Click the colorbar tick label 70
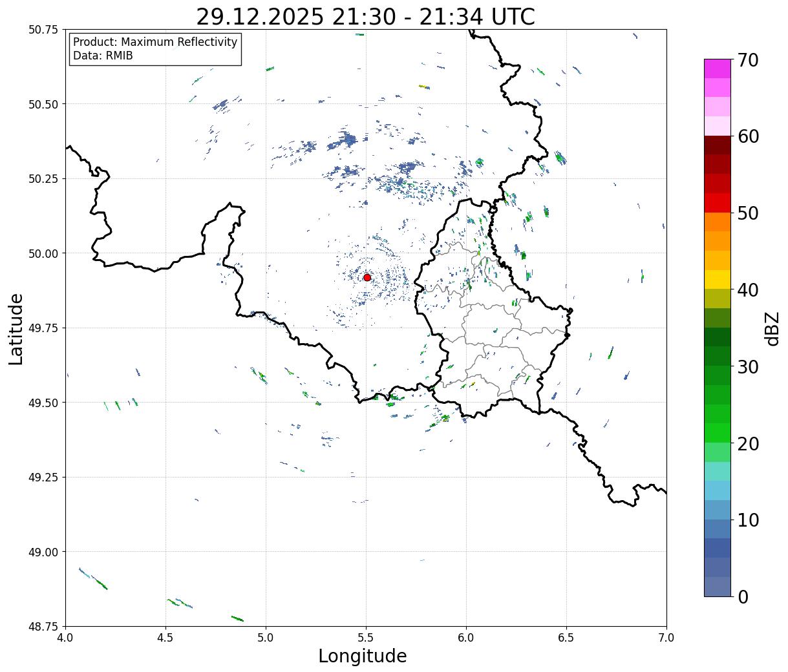This screenshot has height=672, width=788. tap(748, 60)
